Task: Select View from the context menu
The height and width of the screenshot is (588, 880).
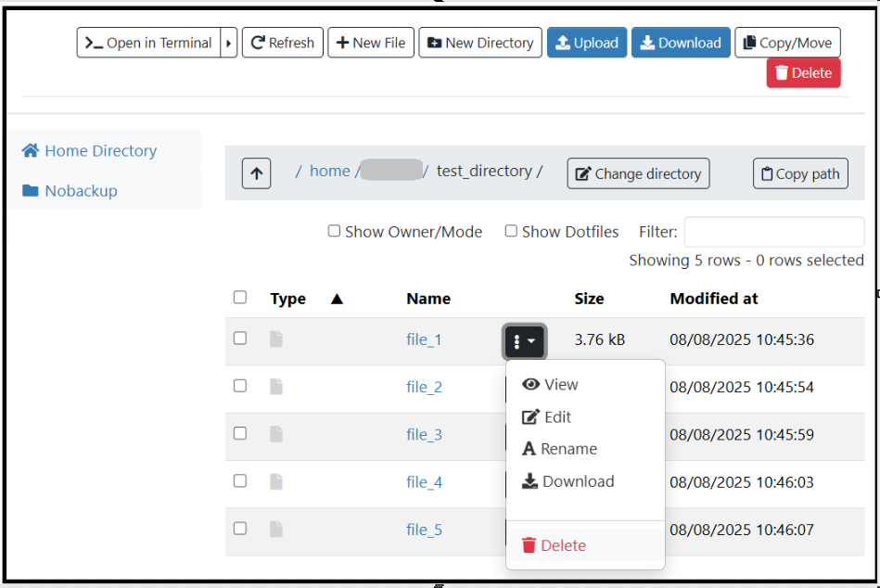Action: pyautogui.click(x=551, y=384)
